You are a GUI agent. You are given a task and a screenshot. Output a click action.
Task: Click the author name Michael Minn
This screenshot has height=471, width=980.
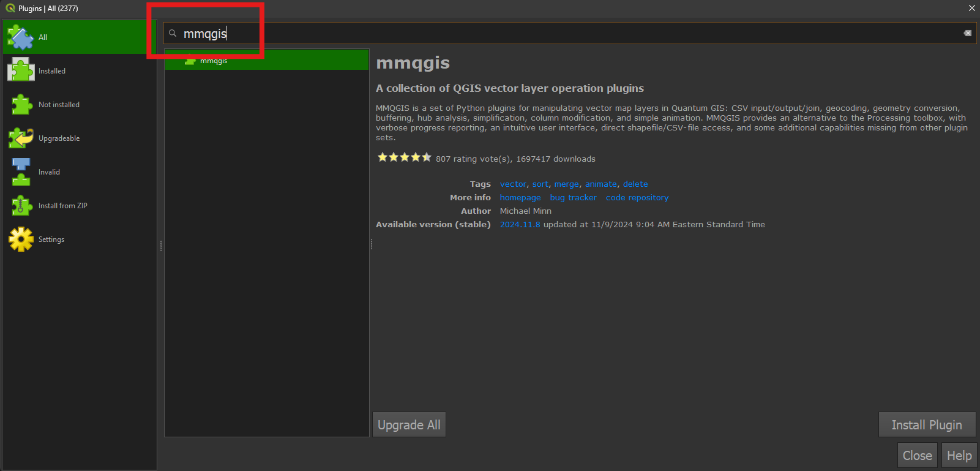tap(526, 211)
